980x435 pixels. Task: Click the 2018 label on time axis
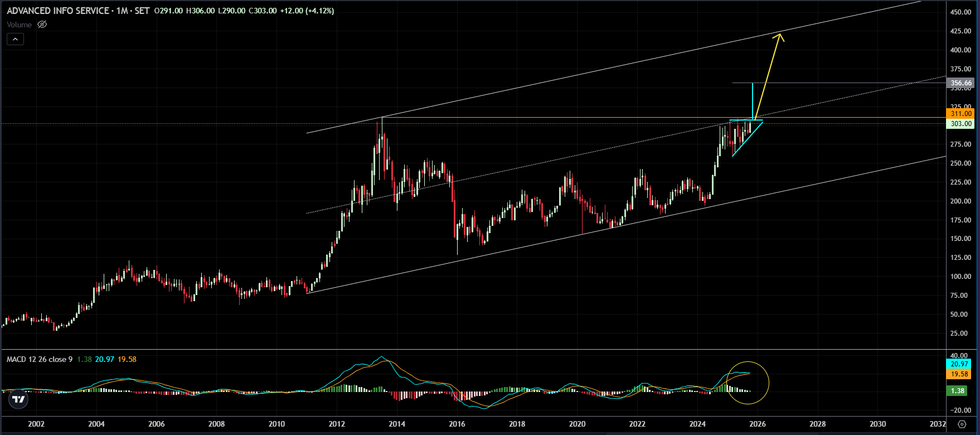(x=517, y=424)
